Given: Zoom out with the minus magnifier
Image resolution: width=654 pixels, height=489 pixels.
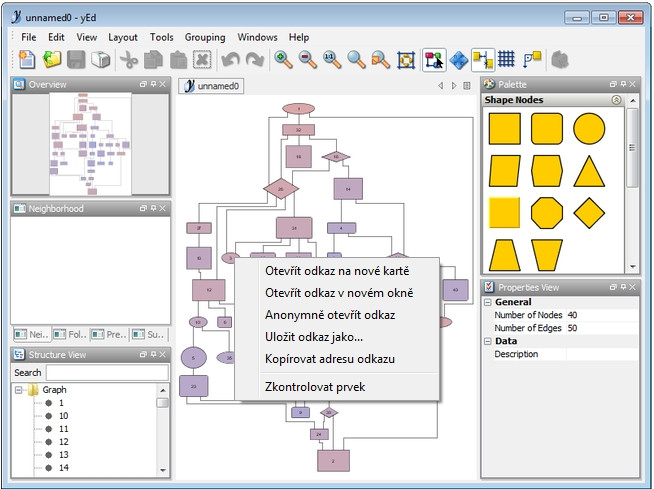Looking at the screenshot, I should [x=307, y=60].
